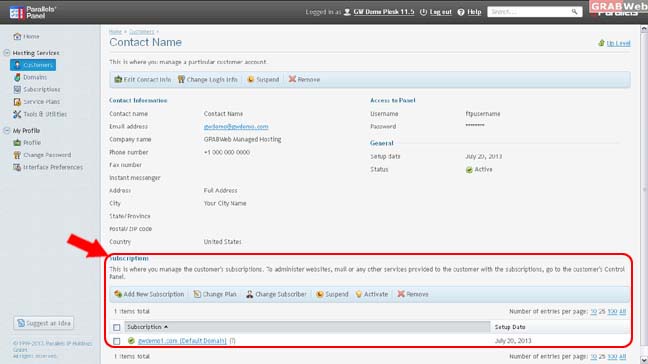Suspend the selected subscription
This screenshot has width=648, height=364.
pos(332,294)
